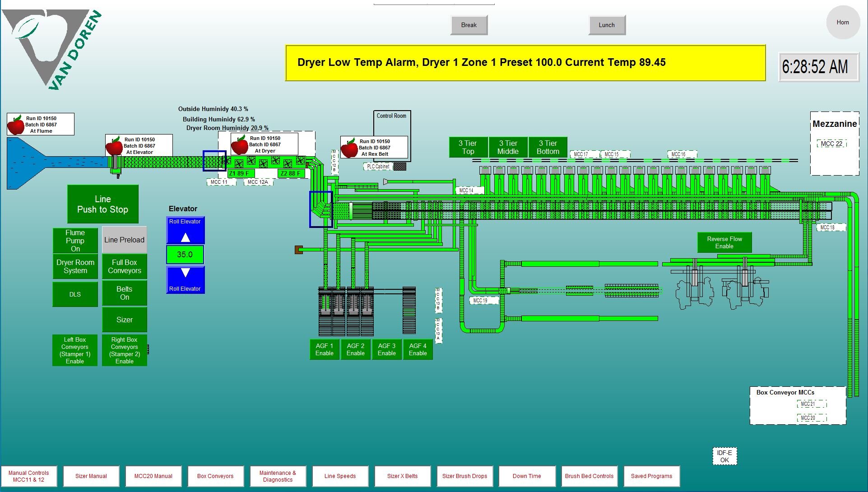
Task: Open Line Speeds screen
Action: tap(340, 476)
